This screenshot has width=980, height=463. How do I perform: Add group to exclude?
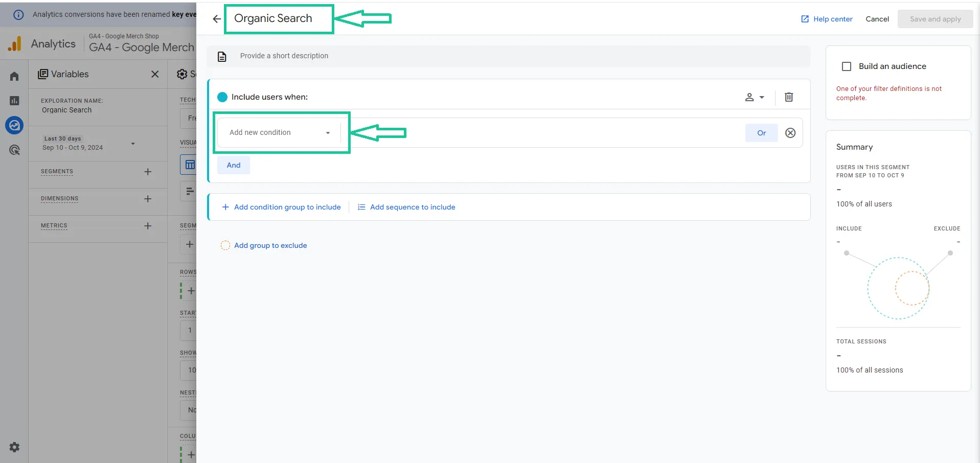pyautogui.click(x=264, y=245)
